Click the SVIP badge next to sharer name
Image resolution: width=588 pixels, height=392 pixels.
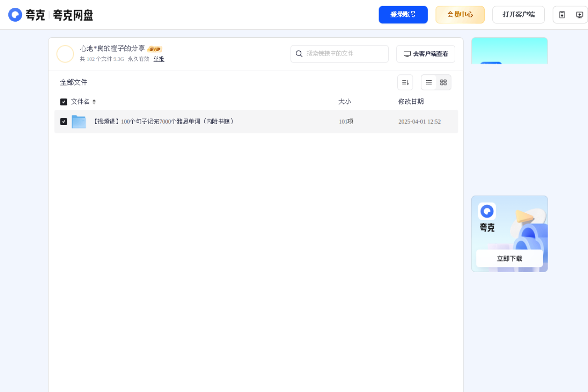[x=155, y=49]
